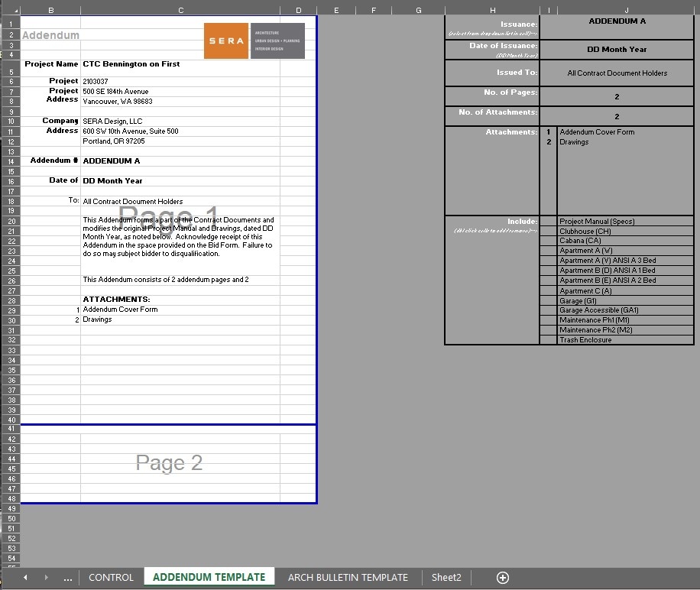Click the 'Apartment C (A)' include item

click(x=625, y=291)
